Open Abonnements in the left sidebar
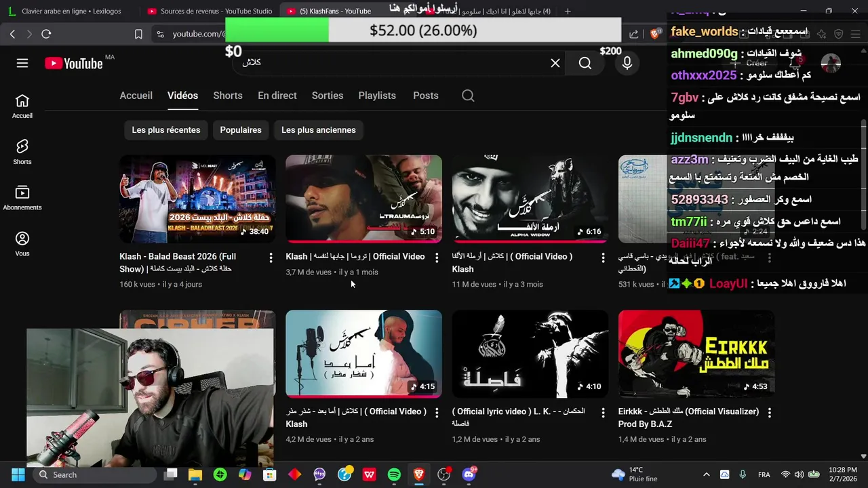Viewport: 868px width, 488px height. click(x=22, y=198)
